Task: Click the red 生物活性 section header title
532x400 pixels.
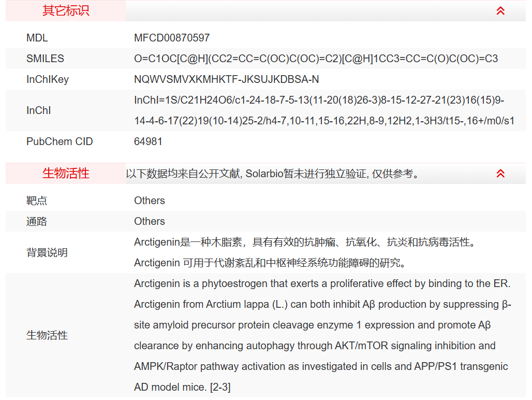Action: pos(66,174)
